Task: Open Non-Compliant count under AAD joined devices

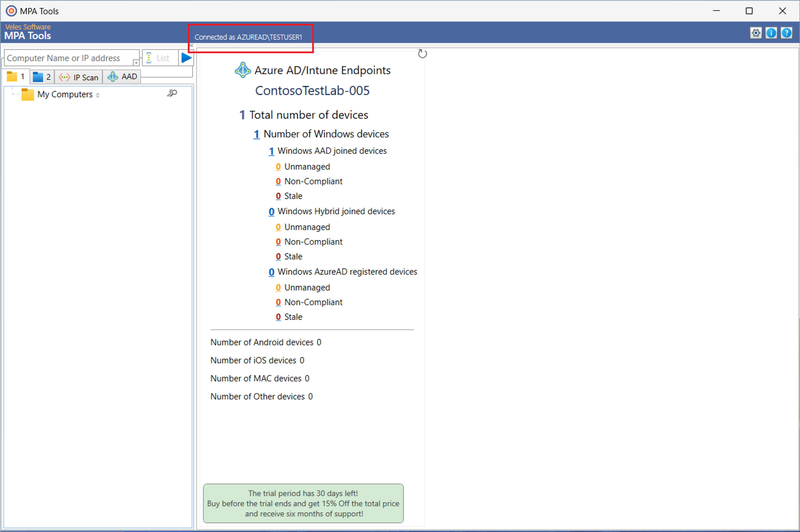Action: (x=278, y=181)
